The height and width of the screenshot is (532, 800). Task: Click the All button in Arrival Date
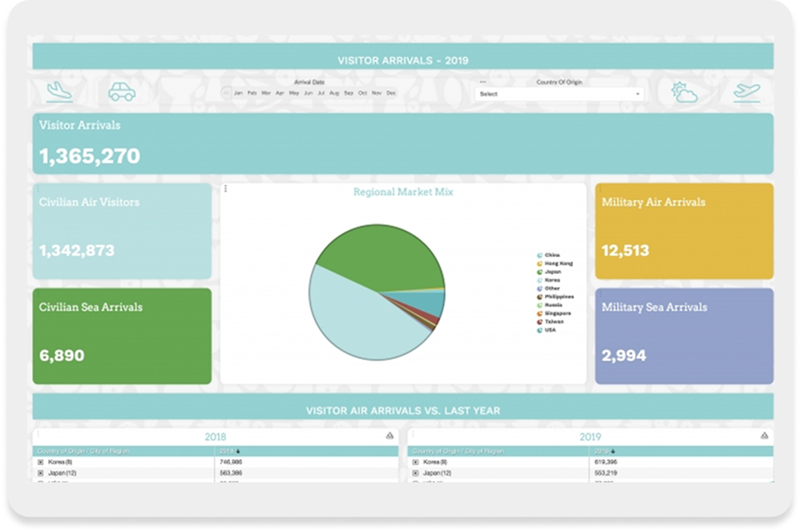226,93
